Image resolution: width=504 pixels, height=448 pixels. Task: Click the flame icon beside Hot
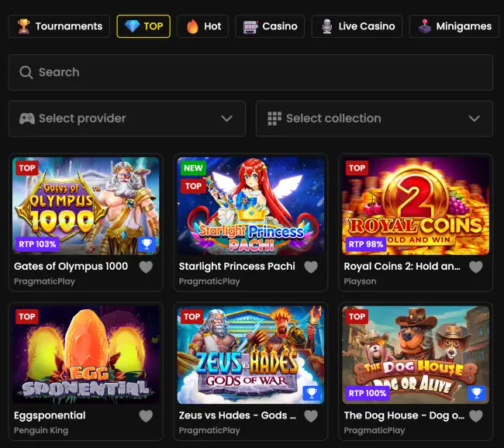pyautogui.click(x=192, y=26)
